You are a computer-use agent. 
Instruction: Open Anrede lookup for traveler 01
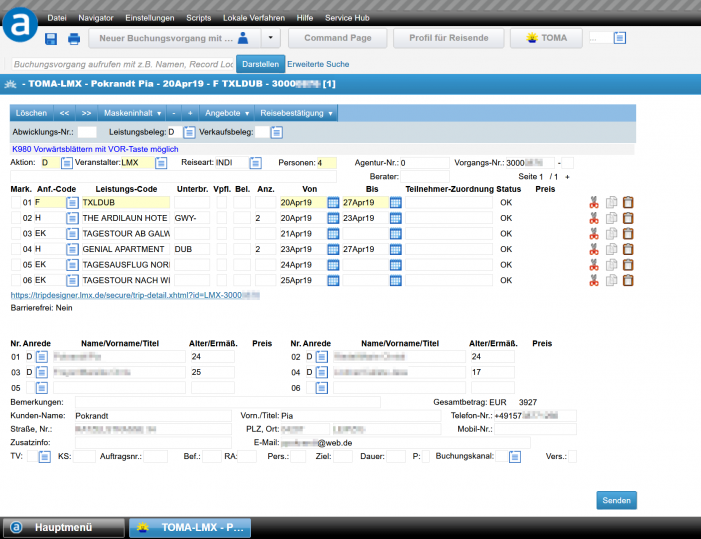coord(42,357)
